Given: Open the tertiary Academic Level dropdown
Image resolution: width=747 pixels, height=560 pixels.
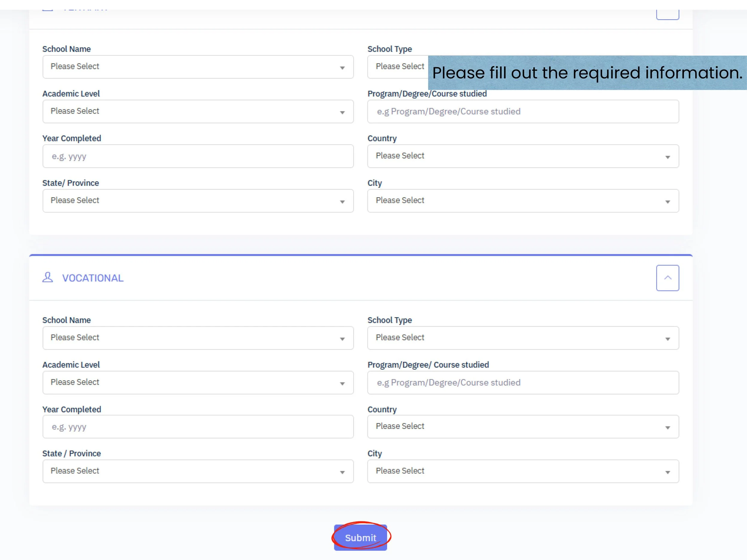Looking at the screenshot, I should click(x=198, y=111).
